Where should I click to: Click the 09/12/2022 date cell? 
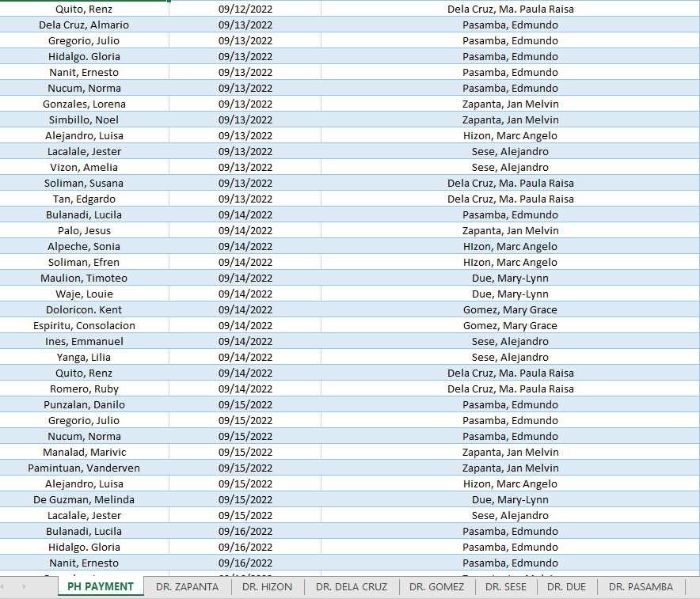245,9
